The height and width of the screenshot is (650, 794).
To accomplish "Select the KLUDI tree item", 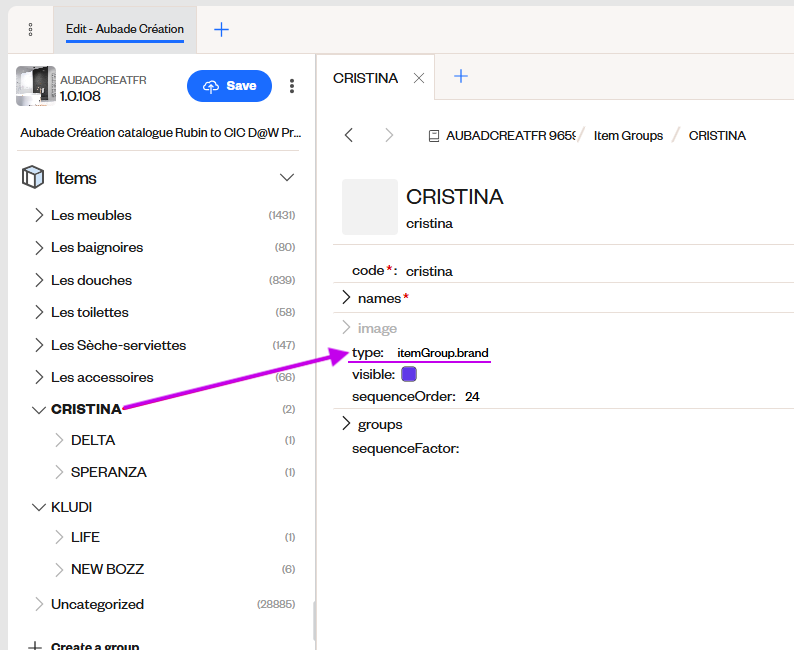I will tap(71, 507).
